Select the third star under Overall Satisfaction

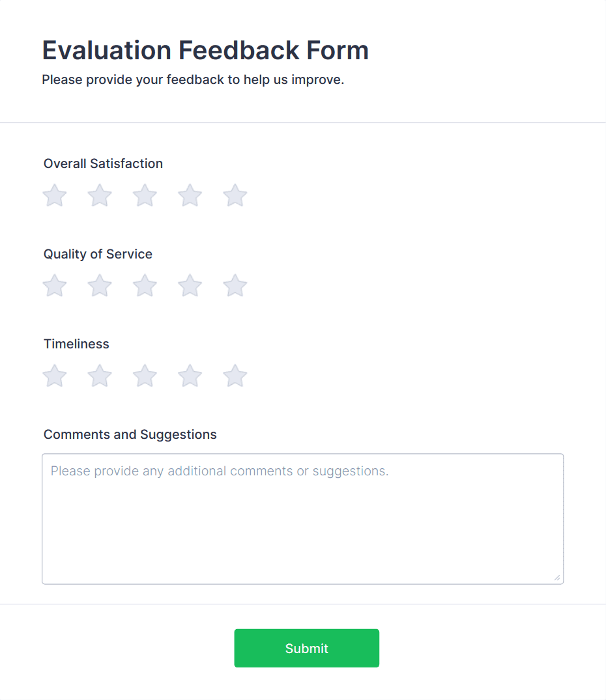pos(145,195)
